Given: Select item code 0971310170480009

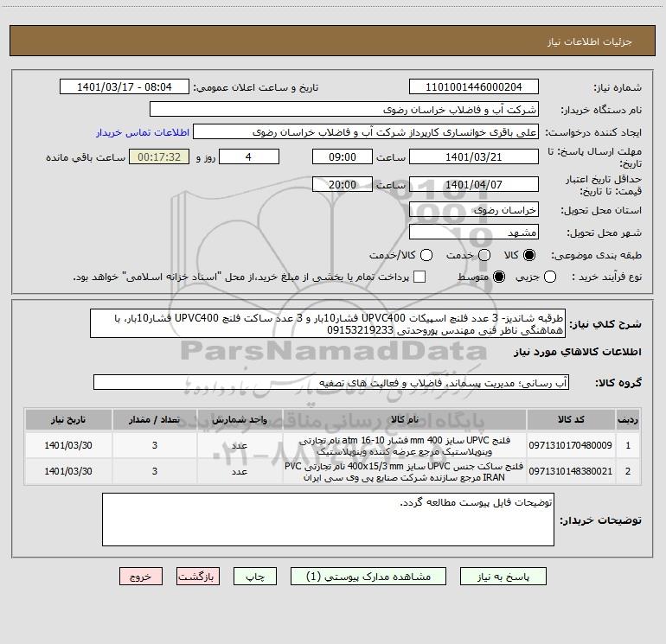Looking at the screenshot, I should (571, 445).
